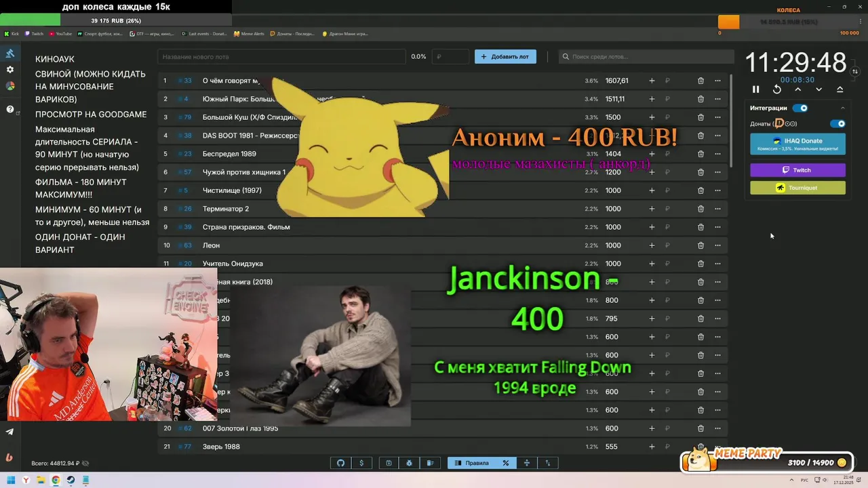Focus the new lot name field
The width and height of the screenshot is (868, 488).
pos(281,57)
